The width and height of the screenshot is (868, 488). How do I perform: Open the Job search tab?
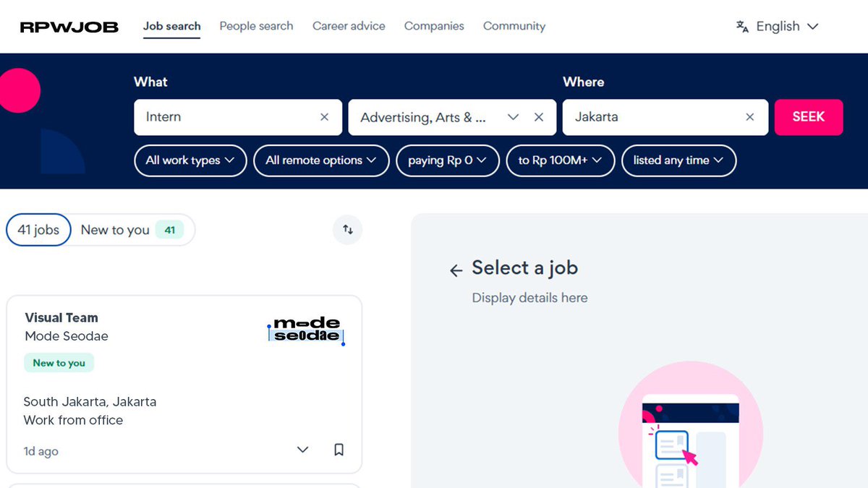pyautogui.click(x=172, y=26)
